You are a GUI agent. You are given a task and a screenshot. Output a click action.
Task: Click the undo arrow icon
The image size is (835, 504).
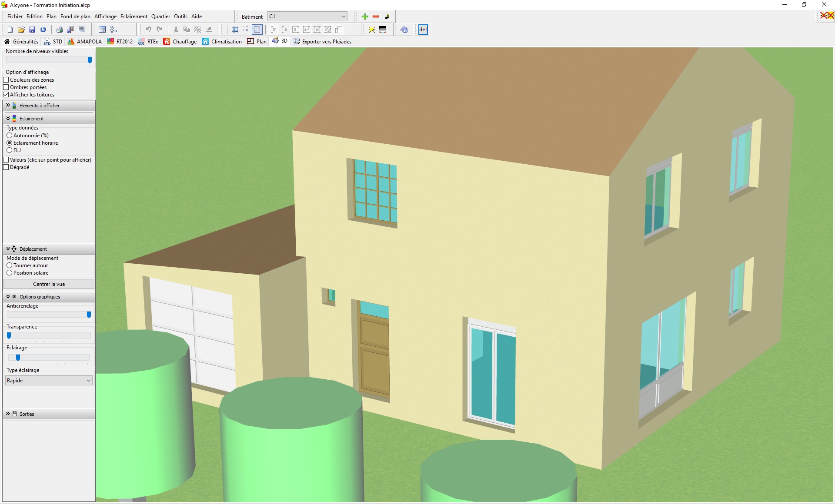[148, 30]
